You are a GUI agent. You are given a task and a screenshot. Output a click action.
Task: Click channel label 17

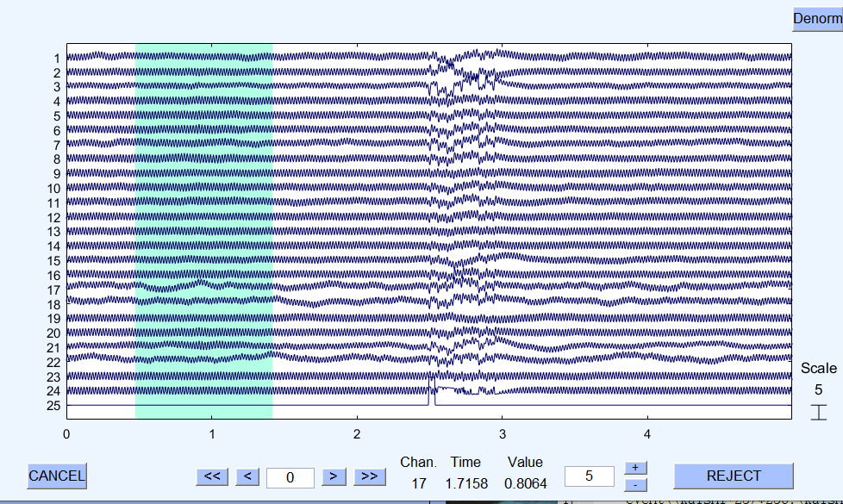[x=53, y=290]
